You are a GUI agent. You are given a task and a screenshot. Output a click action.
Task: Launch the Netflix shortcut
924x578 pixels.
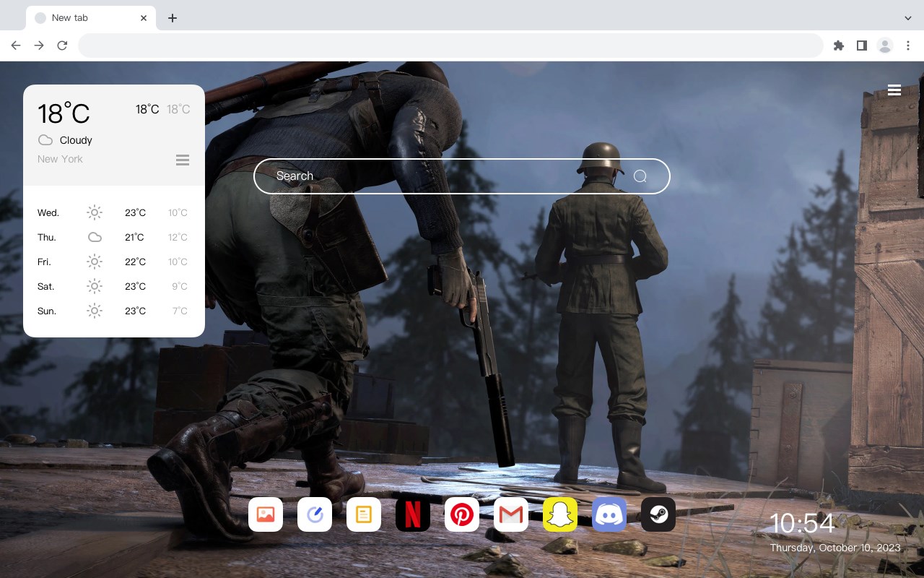coord(413,514)
